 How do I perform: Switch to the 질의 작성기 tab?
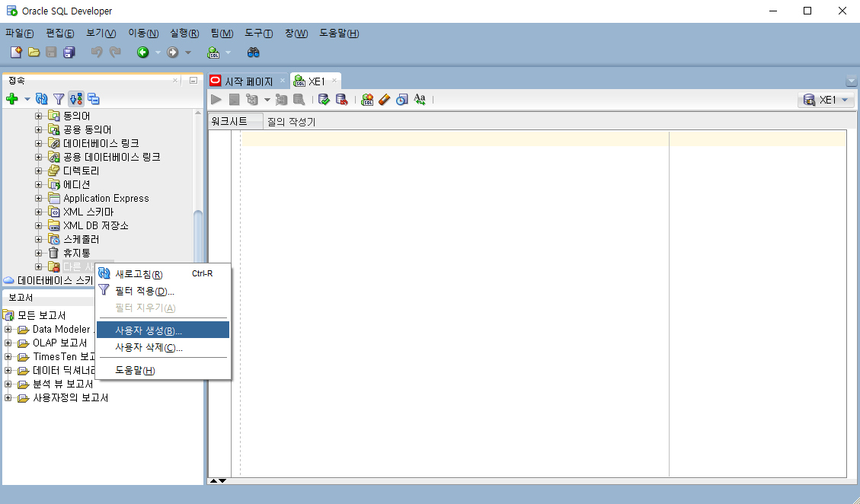pyautogui.click(x=291, y=122)
